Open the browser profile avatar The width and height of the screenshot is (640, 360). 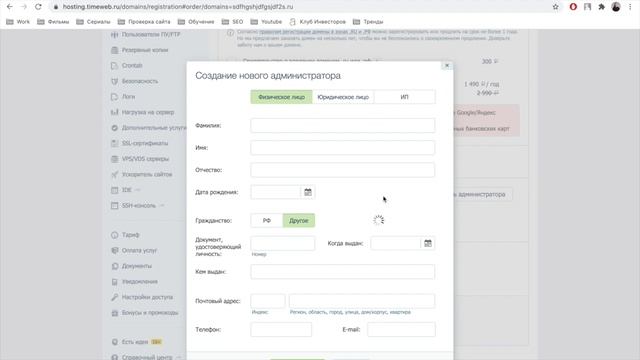[x=616, y=7]
